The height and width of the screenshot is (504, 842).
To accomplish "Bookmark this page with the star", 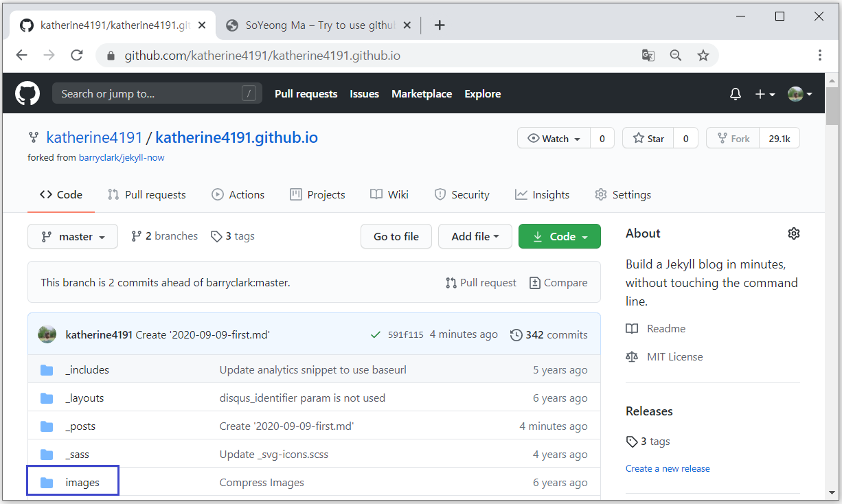I will pyautogui.click(x=703, y=56).
